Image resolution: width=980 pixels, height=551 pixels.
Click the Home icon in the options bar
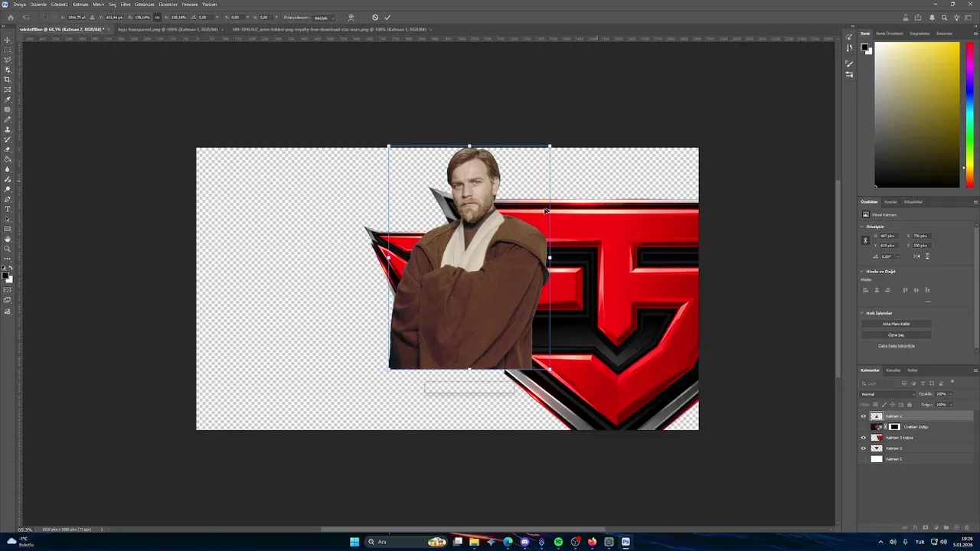[x=10, y=17]
